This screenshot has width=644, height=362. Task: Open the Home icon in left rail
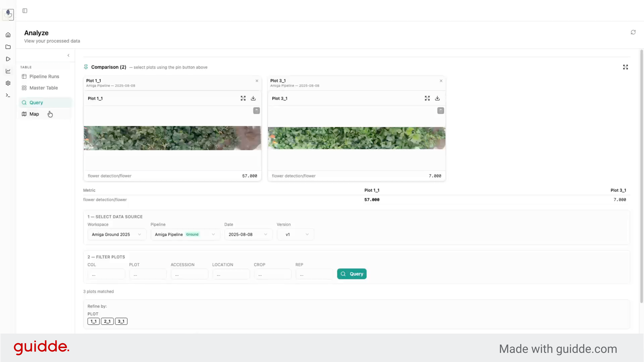pyautogui.click(x=8, y=35)
